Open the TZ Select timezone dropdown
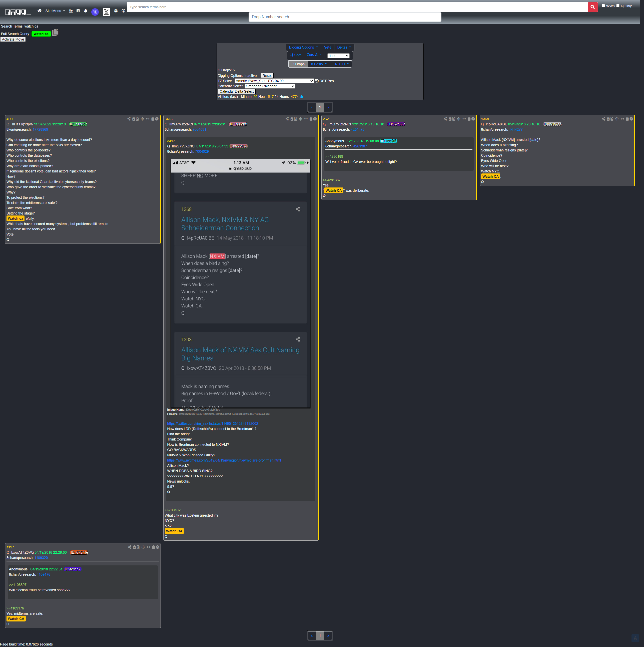 (274, 81)
